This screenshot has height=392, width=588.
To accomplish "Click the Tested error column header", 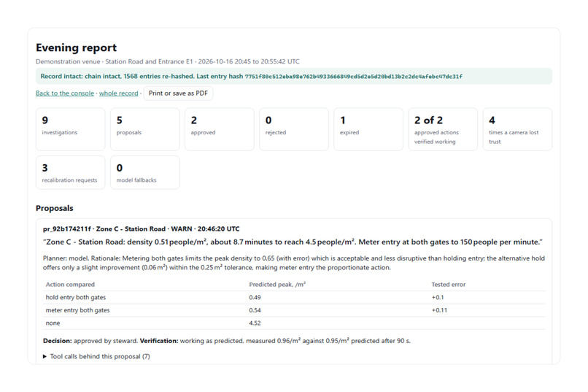I will [449, 285].
